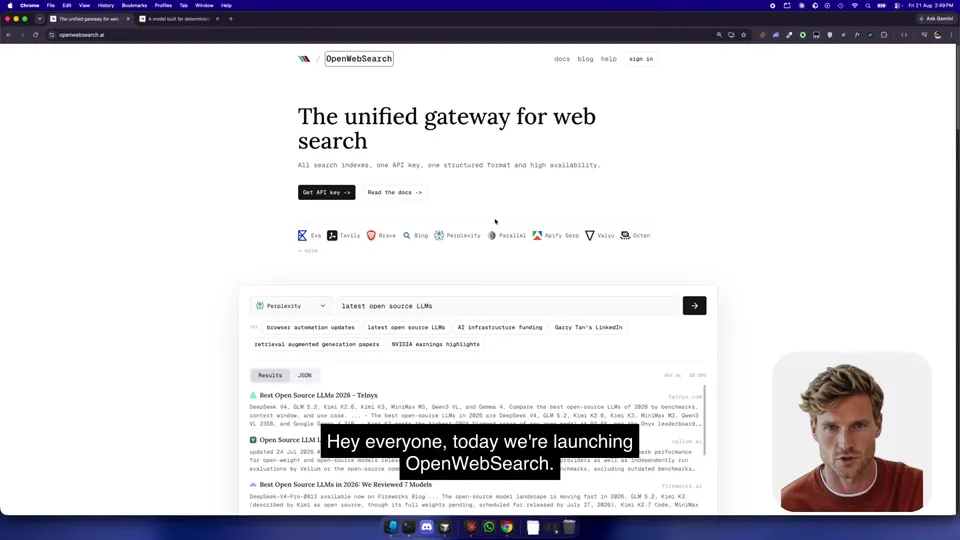Open the View menu
Viewport: 960px width, 540px height.
84,6
